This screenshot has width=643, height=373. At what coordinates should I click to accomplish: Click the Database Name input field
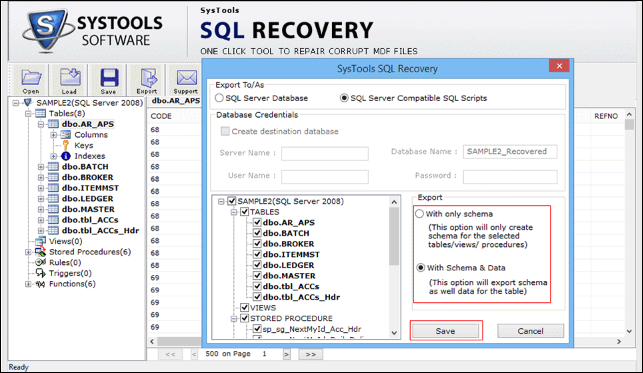pos(510,151)
